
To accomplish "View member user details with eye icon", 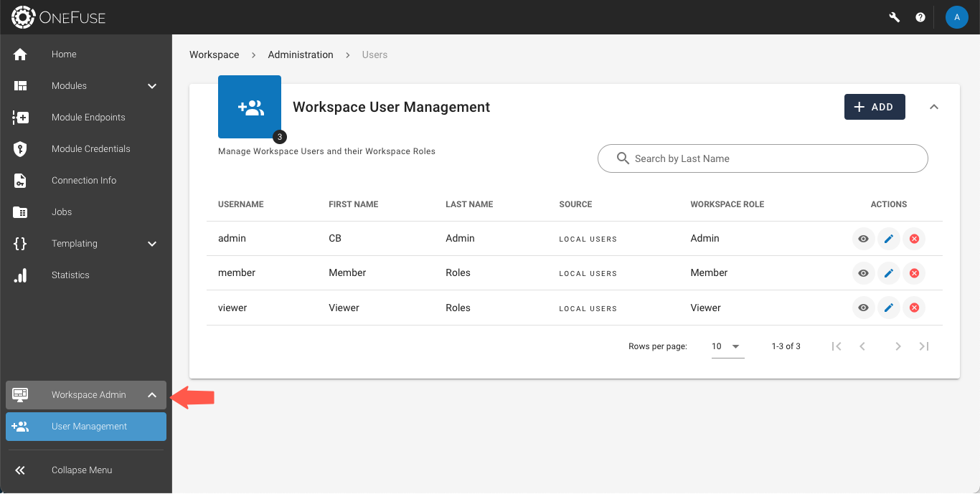I will [x=863, y=273].
